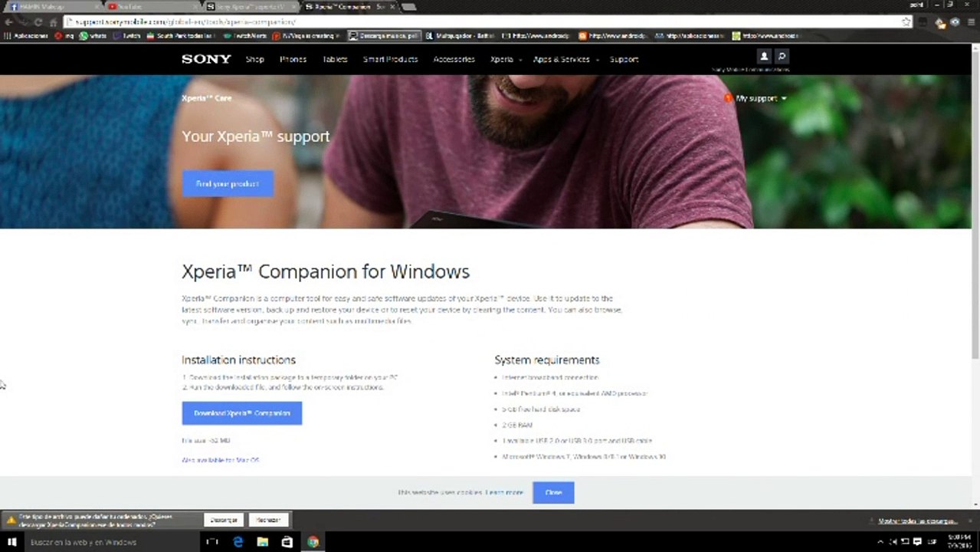The height and width of the screenshot is (552, 980).
Task: Click the Windows taskbar search box
Action: click(111, 542)
